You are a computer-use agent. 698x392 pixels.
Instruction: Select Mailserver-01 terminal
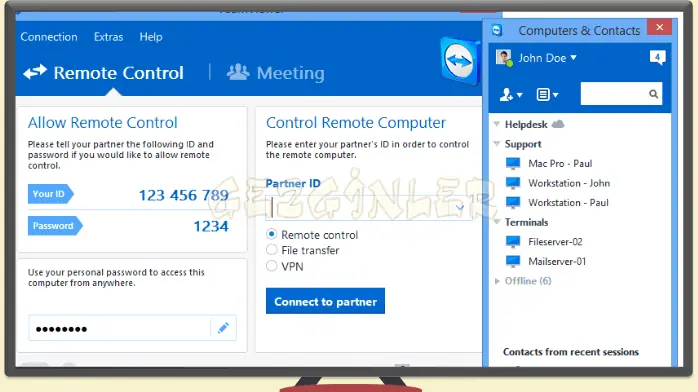point(557,262)
